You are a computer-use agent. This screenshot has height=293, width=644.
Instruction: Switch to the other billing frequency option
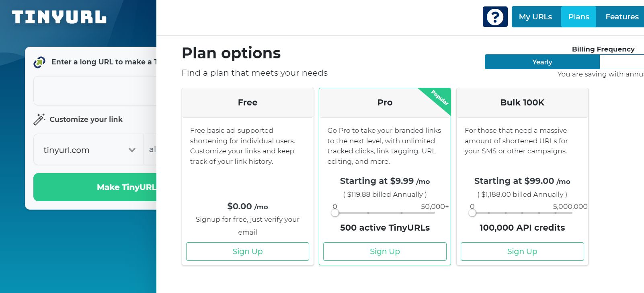(x=621, y=62)
